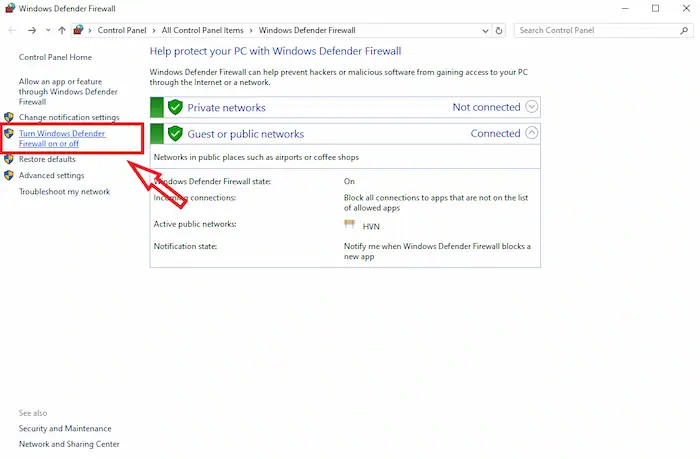Screen dimensions: 700x459
Task: Go up one level with the up arrow
Action: click(x=62, y=30)
